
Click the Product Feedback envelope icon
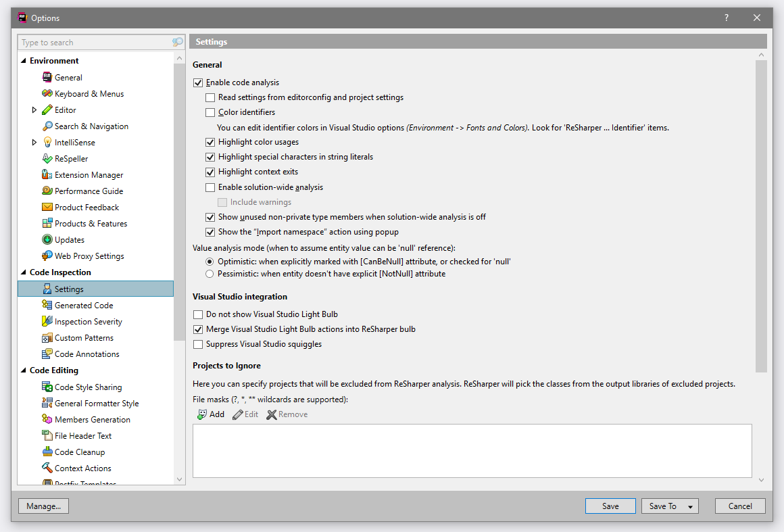tap(47, 207)
